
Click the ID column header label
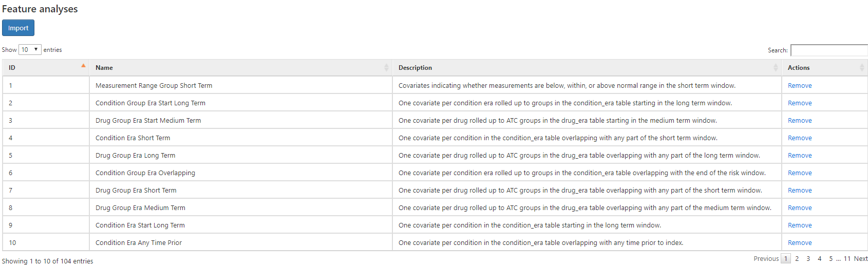point(12,68)
